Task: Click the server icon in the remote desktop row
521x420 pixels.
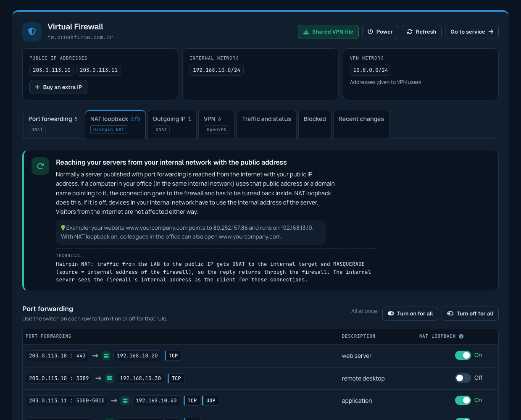Action: point(110,378)
